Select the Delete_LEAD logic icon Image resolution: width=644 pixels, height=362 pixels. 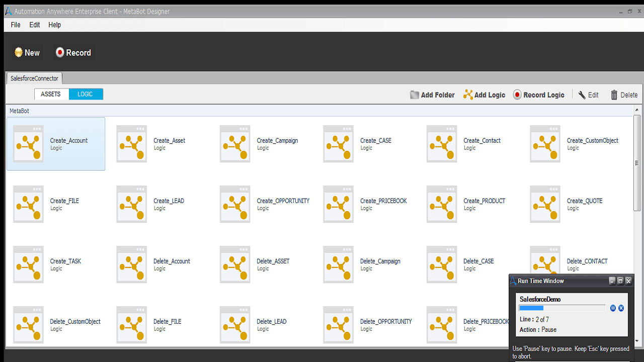[x=235, y=325]
